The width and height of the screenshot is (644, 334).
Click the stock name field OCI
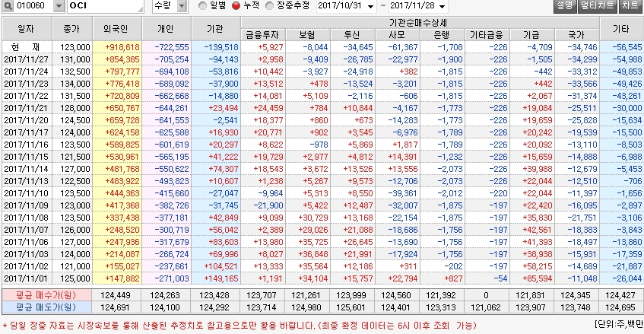[106, 6]
